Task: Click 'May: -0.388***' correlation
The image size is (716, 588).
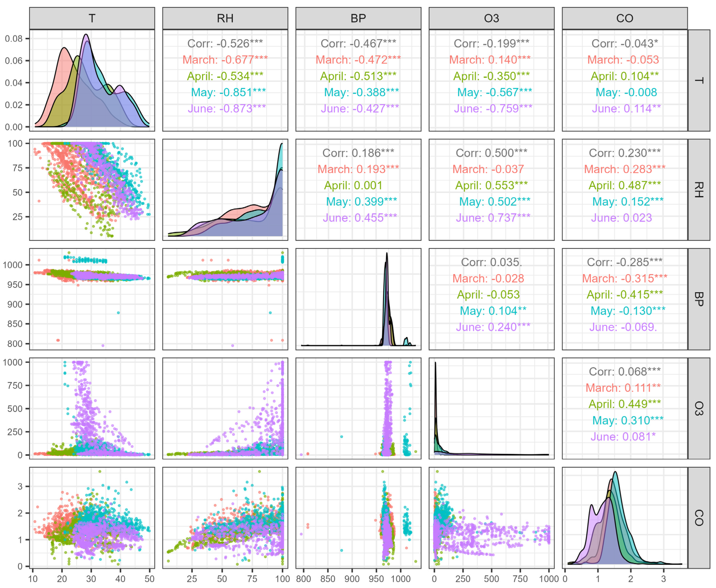Action: point(361,92)
